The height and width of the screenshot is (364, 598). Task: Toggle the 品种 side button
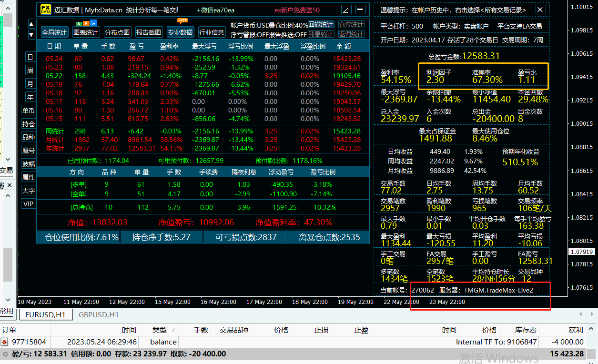point(29,137)
